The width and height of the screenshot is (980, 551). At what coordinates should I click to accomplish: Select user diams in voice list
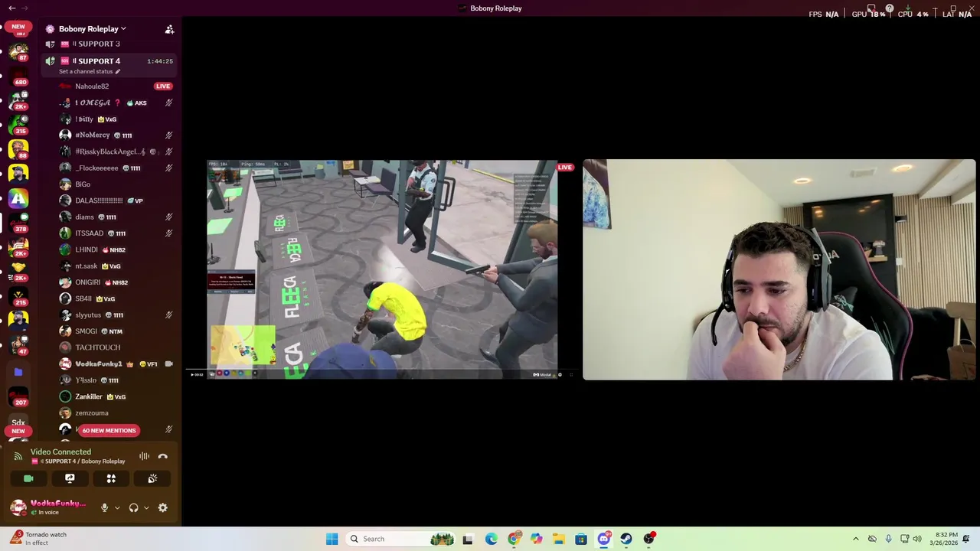coord(115,217)
